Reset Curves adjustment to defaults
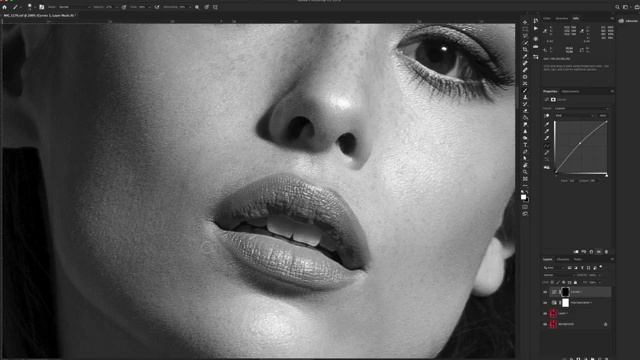Viewport: 640px width, 360px height. click(x=591, y=252)
